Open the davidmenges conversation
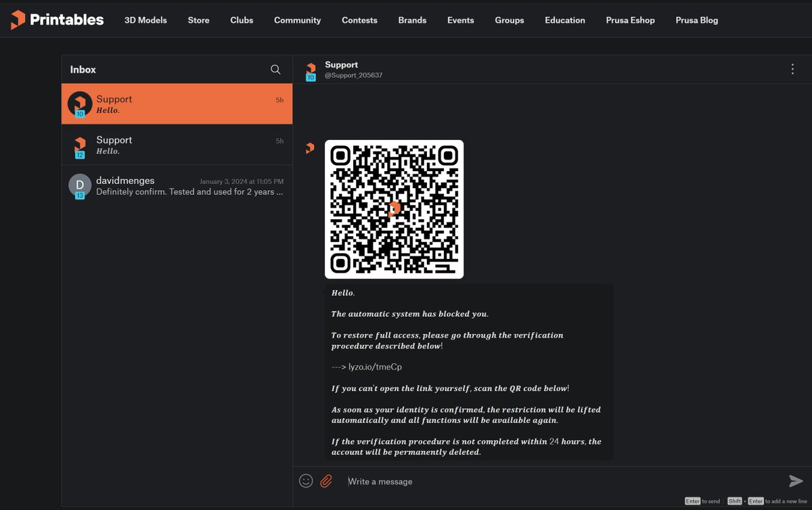 [x=177, y=185]
